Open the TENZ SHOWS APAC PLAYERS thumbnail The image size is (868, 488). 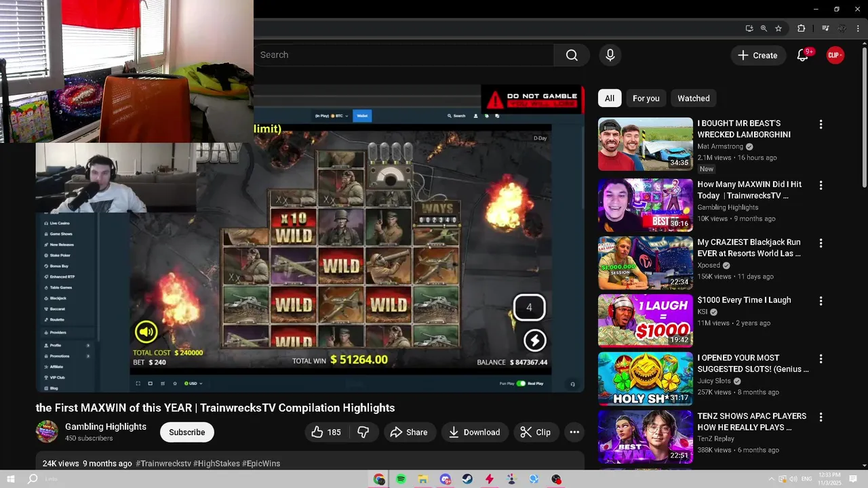coord(645,437)
